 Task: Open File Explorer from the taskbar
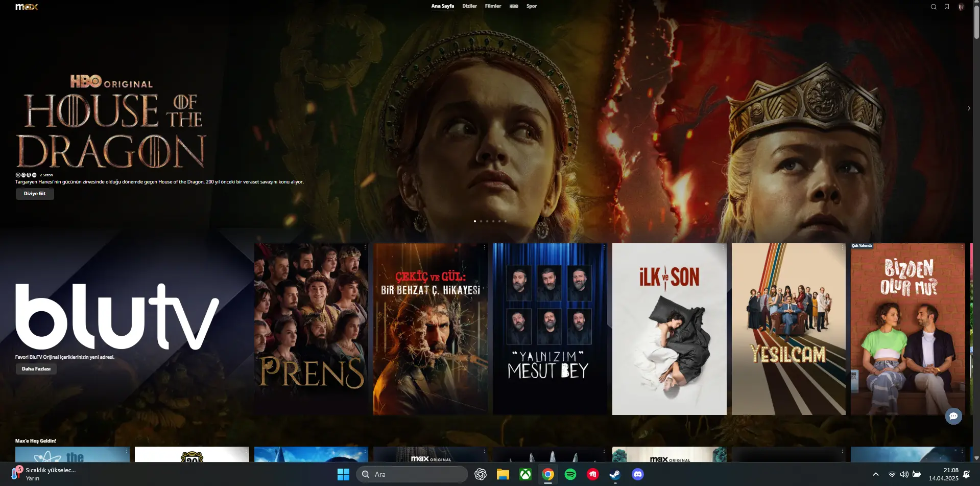503,474
